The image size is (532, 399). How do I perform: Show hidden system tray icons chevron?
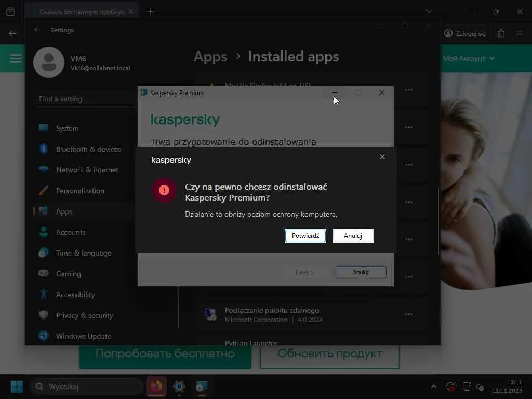point(434,387)
